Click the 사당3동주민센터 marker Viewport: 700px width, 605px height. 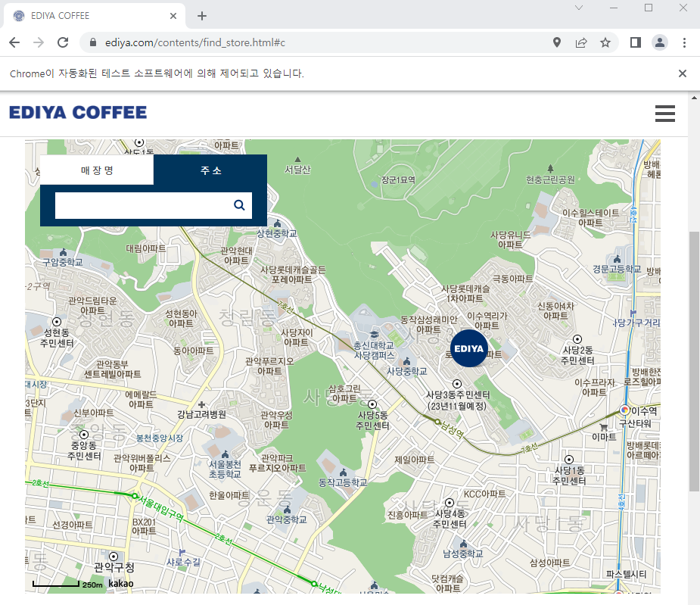[457, 384]
